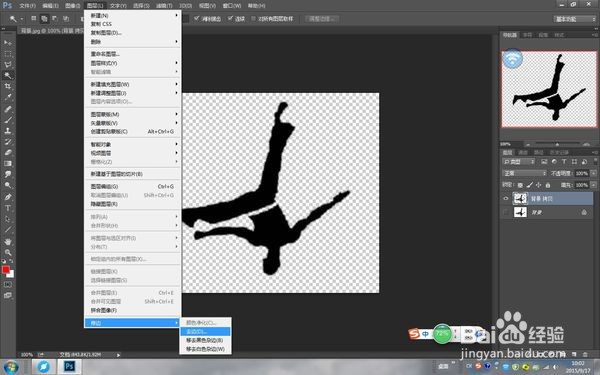Hide the top 'copy' layer via eye icon

click(x=505, y=199)
